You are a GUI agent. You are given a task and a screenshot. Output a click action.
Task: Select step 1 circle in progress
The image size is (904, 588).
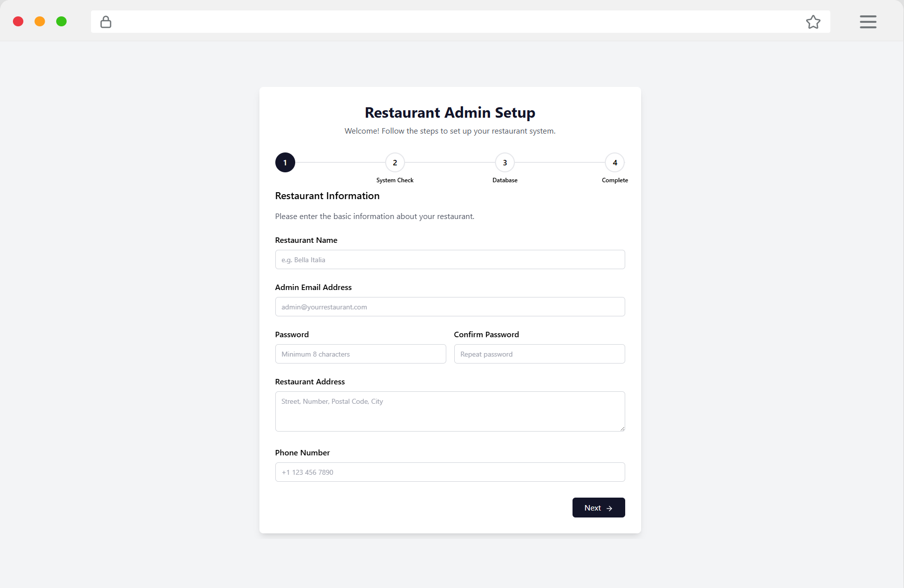point(285,162)
